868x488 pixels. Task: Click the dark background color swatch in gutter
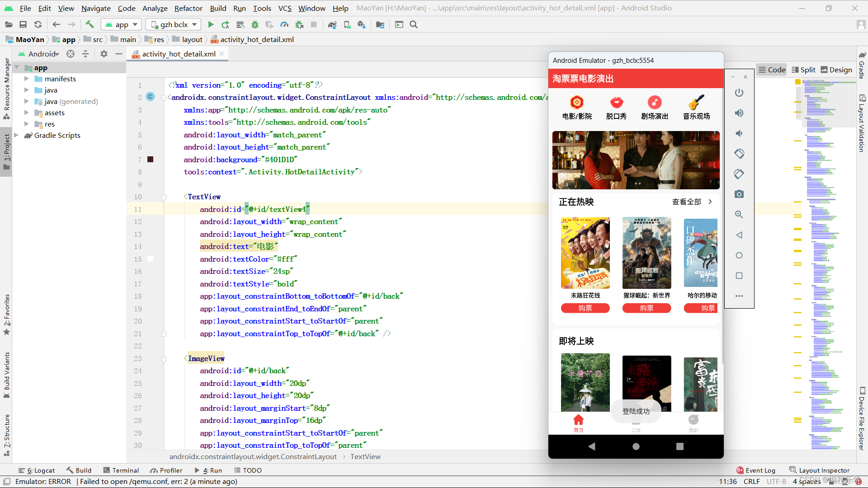151,160
